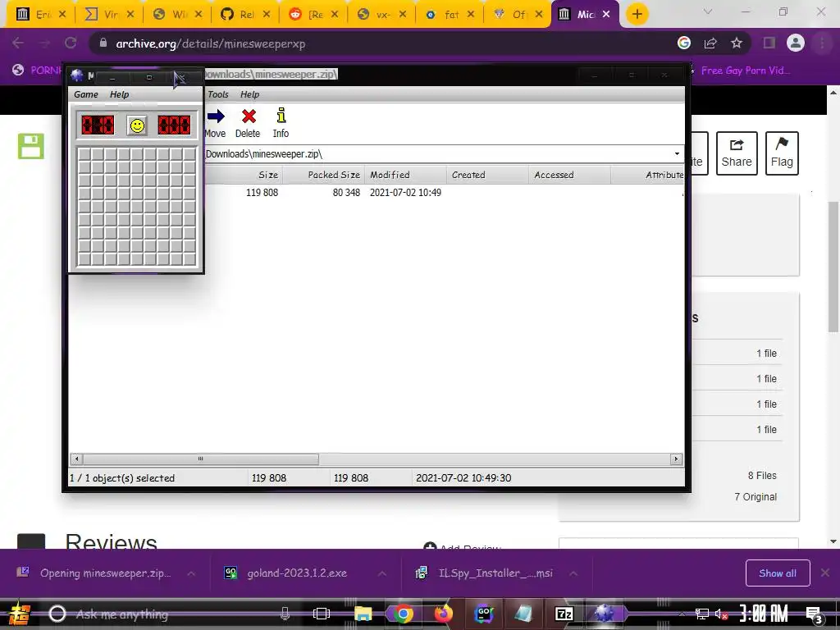Click the Move arrow icon in 7-Zip
840x630 pixels.
click(x=216, y=116)
